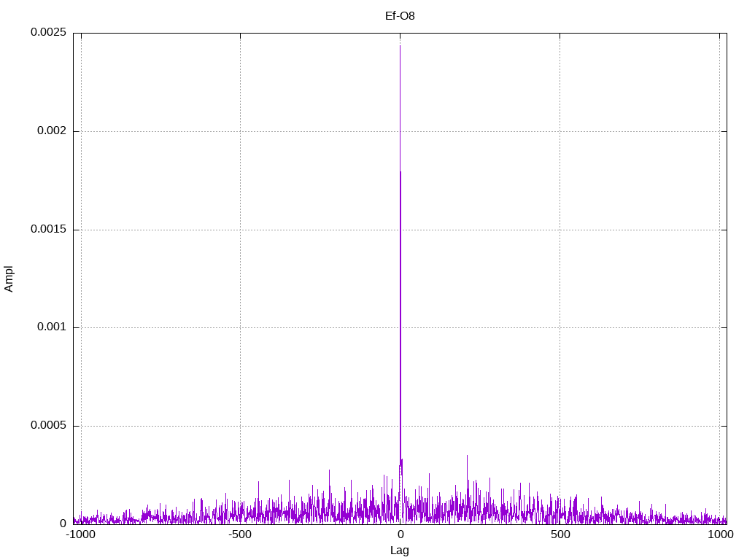Click the 500 x-axis tick label
747x560 pixels.
pos(560,534)
